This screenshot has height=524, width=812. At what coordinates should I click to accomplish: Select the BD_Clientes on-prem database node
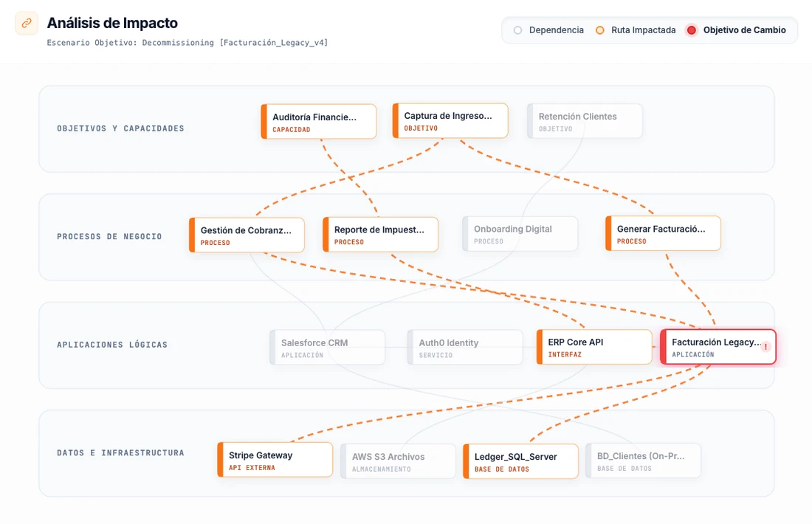(x=643, y=460)
